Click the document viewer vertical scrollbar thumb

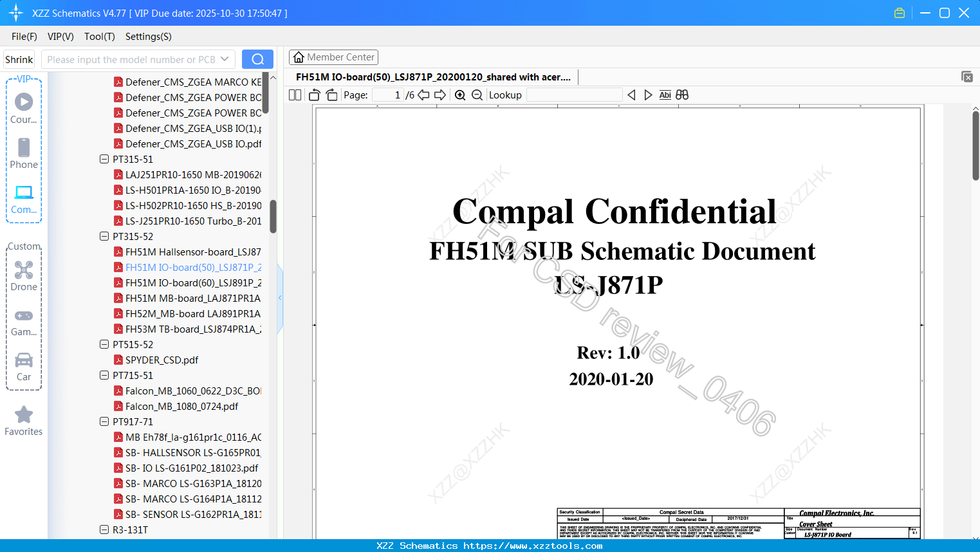point(975,145)
